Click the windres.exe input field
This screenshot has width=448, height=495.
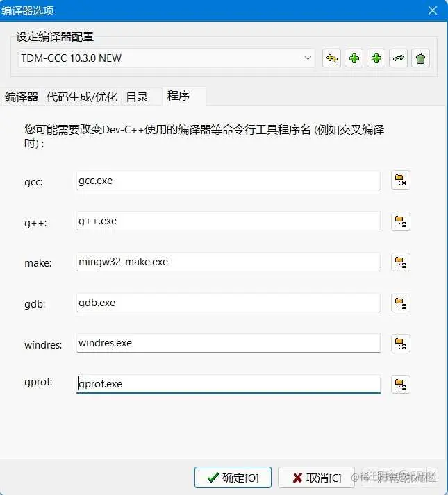pos(228,343)
